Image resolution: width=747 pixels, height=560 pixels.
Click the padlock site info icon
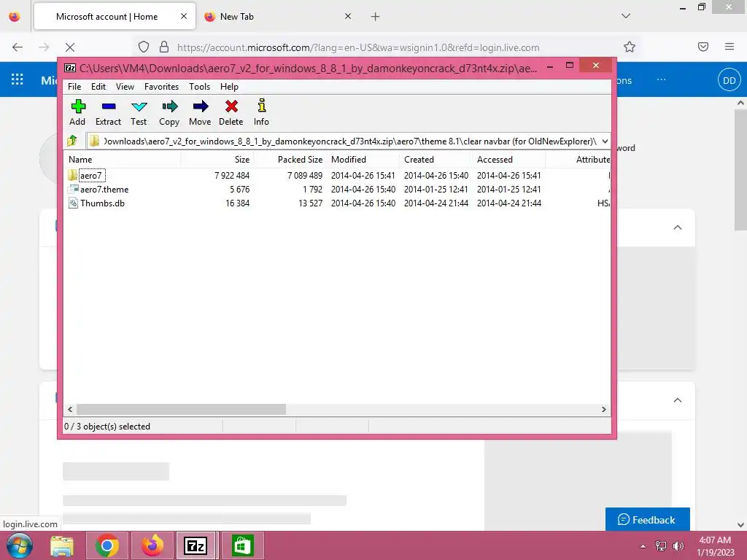point(164,47)
